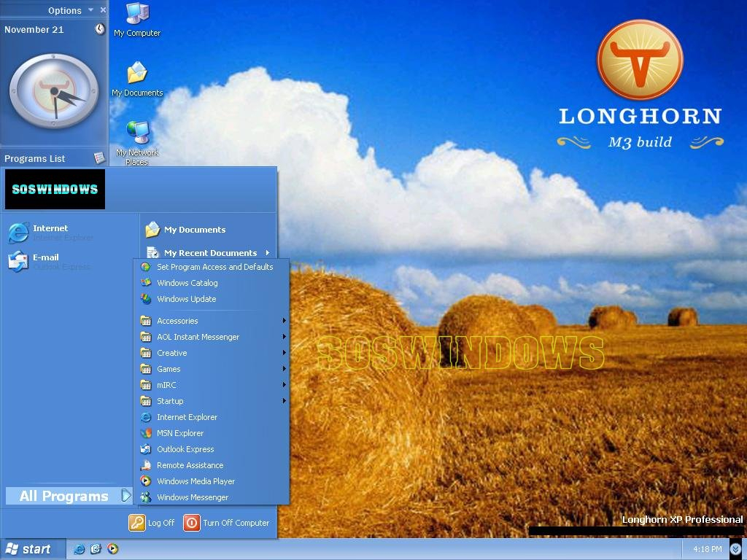Open Windows Media Player quick launch icon

(x=112, y=549)
